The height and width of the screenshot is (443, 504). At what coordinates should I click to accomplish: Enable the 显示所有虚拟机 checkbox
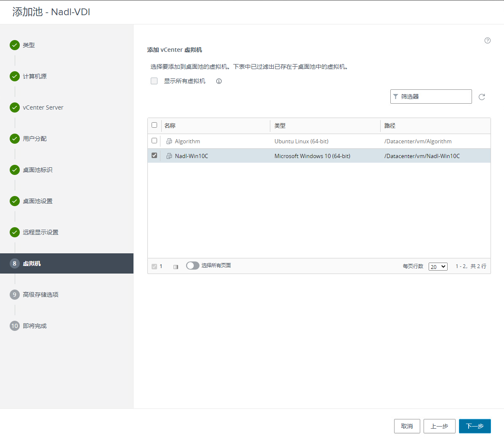pyautogui.click(x=154, y=81)
